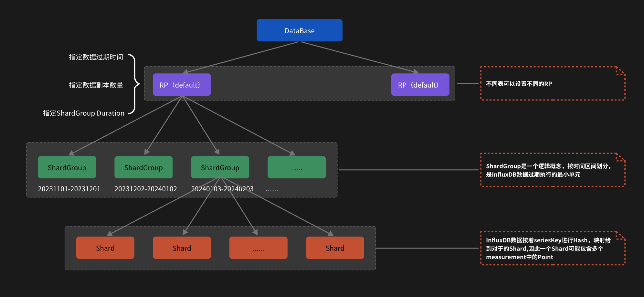Click the green placeholder box with dots
This screenshot has height=297, width=644.
297,167
